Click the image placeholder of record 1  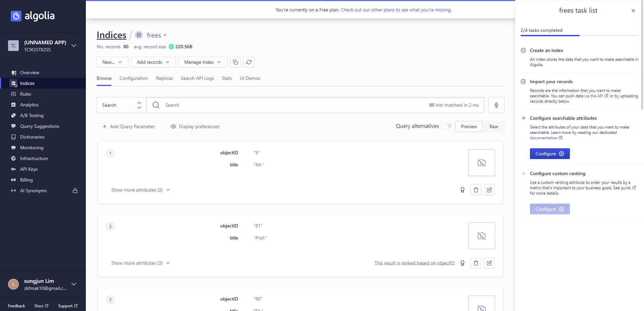pyautogui.click(x=482, y=163)
